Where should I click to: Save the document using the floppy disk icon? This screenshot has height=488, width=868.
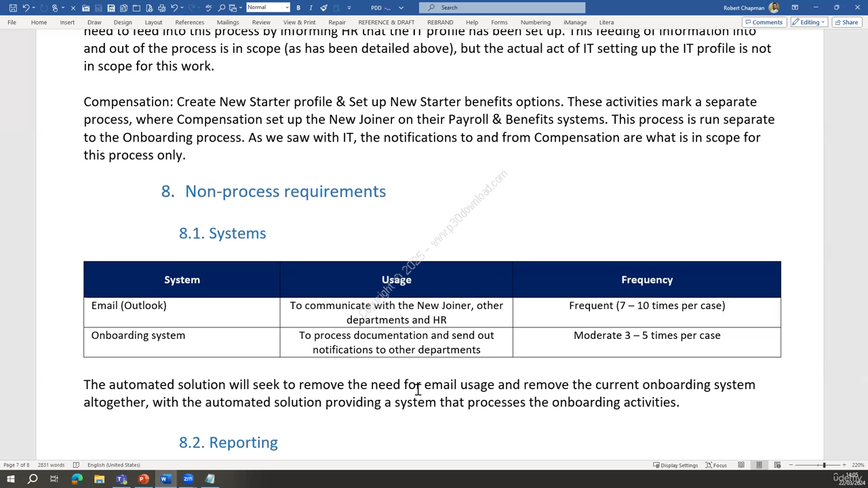coord(13,7)
